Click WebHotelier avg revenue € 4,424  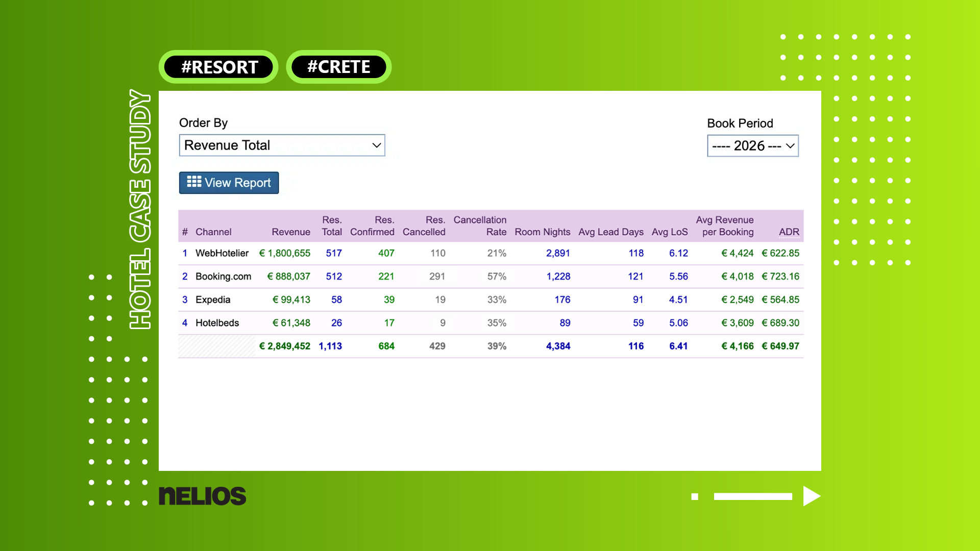738,253
